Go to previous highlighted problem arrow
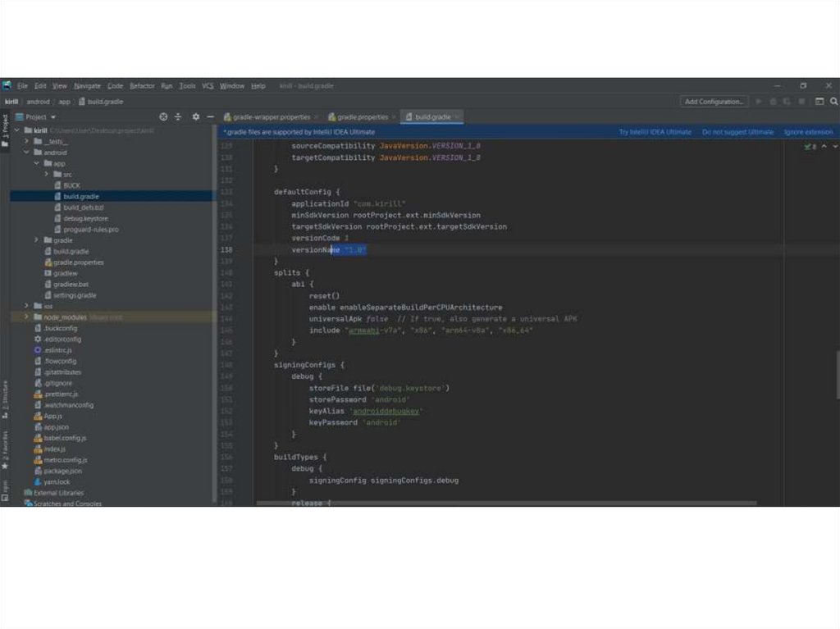This screenshot has height=629, width=840. (824, 146)
